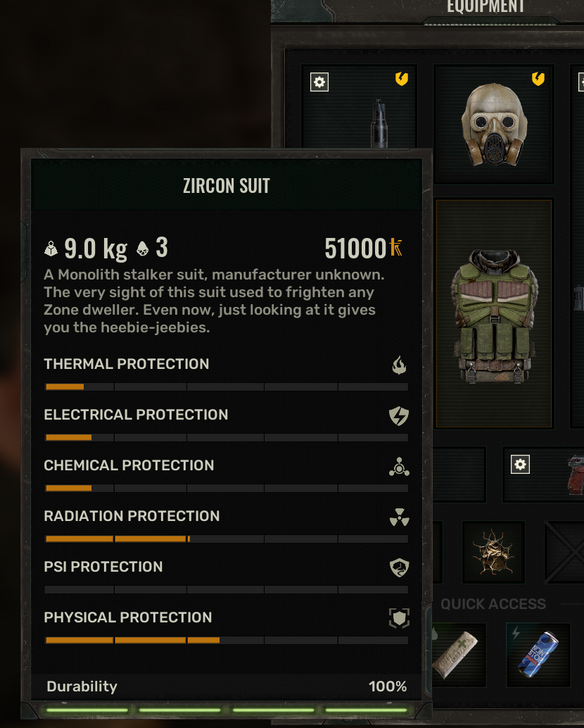Click the Physical Protection bar

pos(227,640)
